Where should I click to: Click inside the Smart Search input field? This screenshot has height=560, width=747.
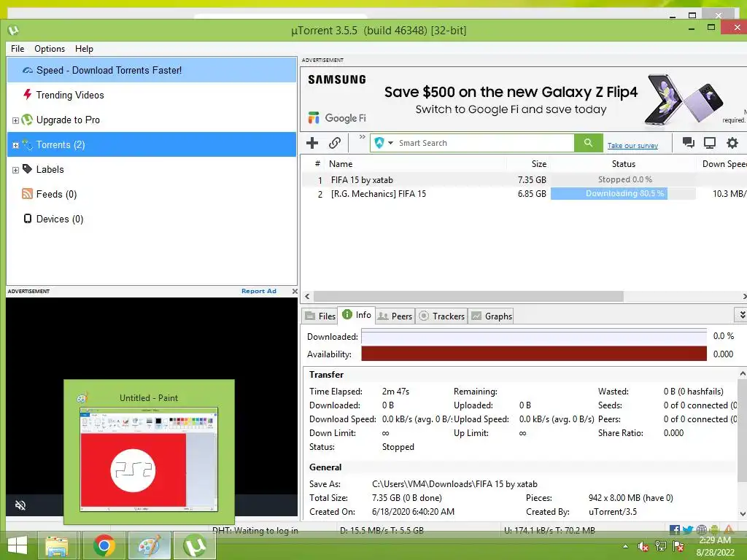485,143
